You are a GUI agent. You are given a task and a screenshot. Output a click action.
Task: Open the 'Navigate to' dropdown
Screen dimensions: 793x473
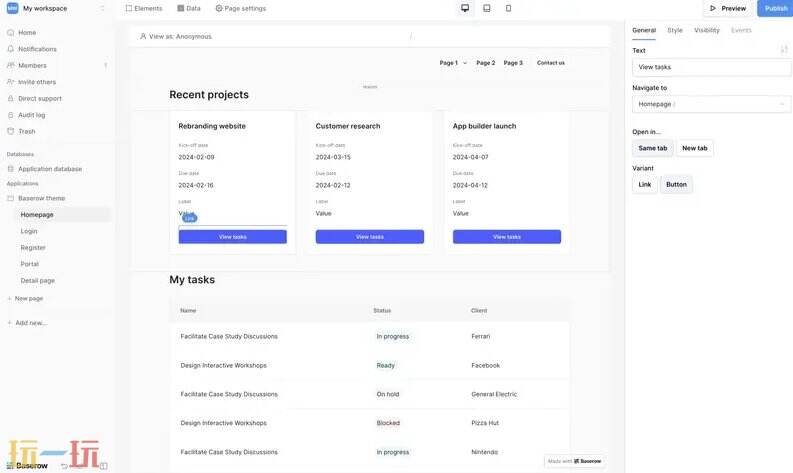[711, 104]
